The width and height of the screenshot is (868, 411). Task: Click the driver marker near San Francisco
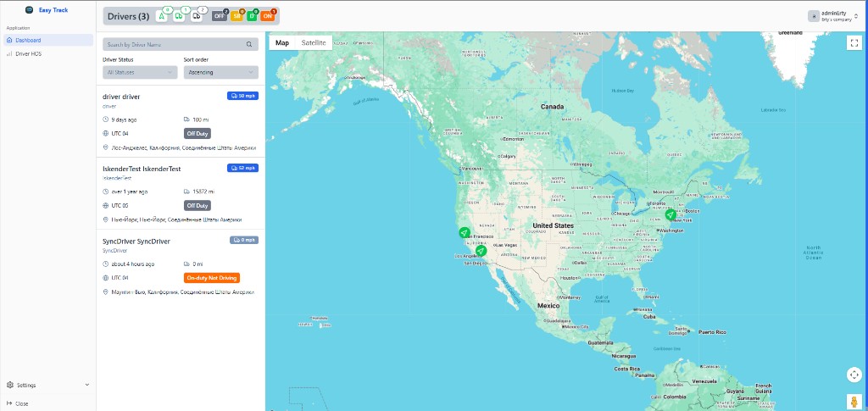(464, 232)
